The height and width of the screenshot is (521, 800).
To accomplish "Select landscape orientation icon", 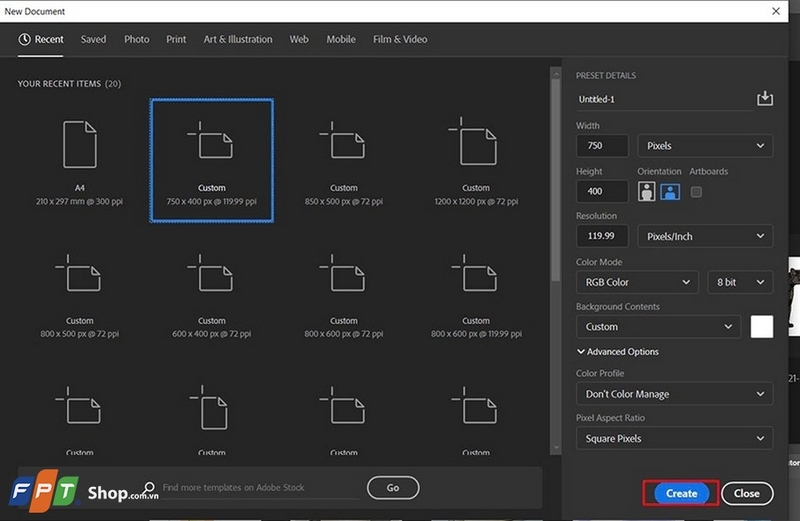I will click(x=669, y=191).
